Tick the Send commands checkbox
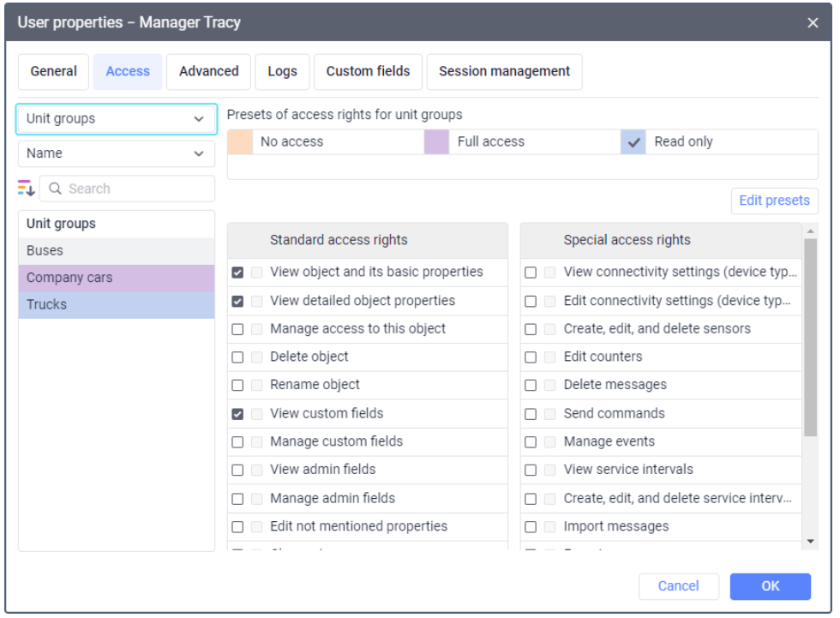The height and width of the screenshot is (618, 840). coord(531,414)
